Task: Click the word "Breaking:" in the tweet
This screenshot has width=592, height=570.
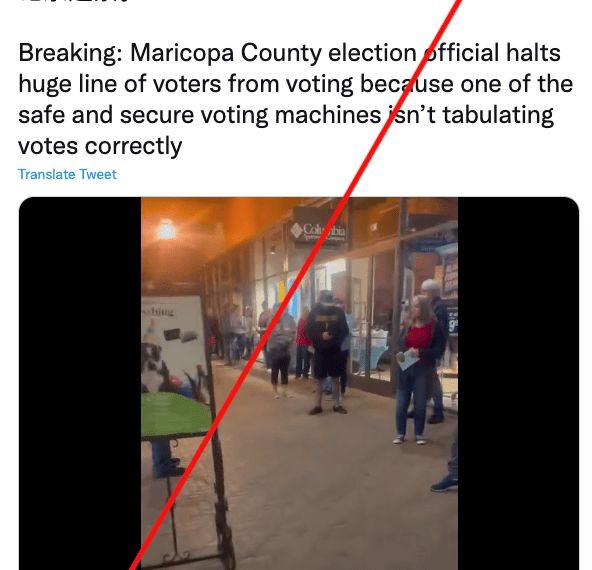Action: tap(71, 53)
